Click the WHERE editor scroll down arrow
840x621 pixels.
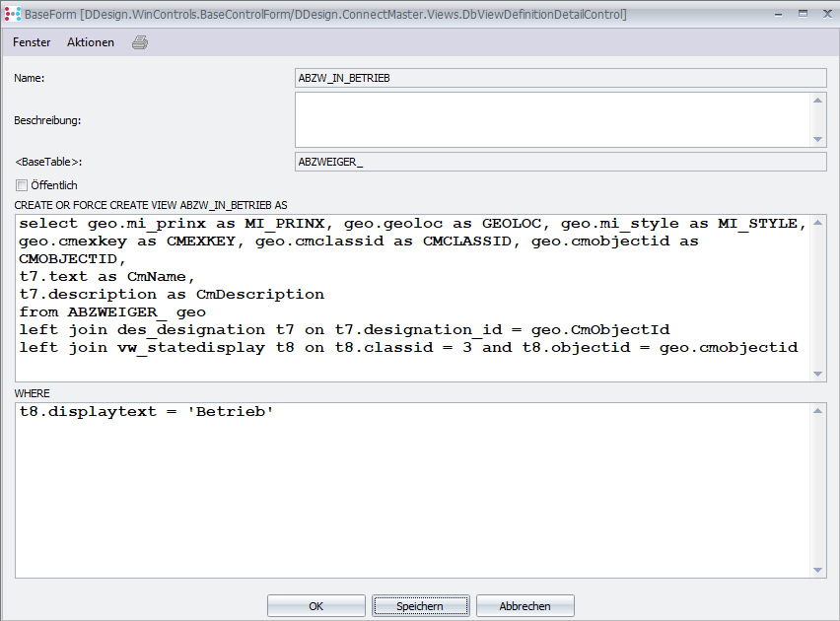tap(817, 570)
